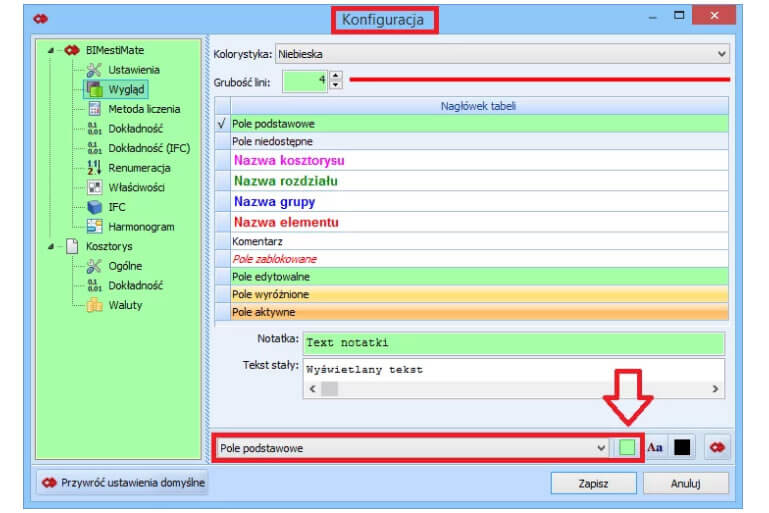Select the Nazwa grupy row
Image resolution: width=769 pixels, height=513 pixels.
pyautogui.click(x=479, y=202)
